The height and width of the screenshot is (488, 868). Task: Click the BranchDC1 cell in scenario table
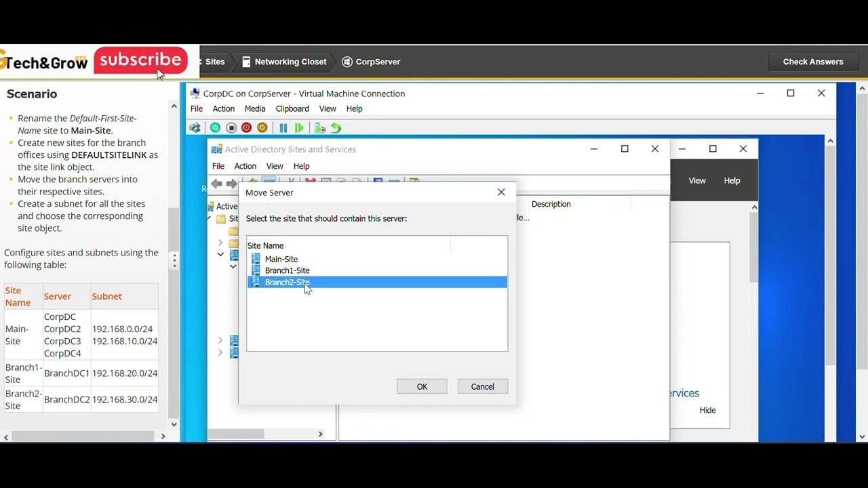[66, 373]
